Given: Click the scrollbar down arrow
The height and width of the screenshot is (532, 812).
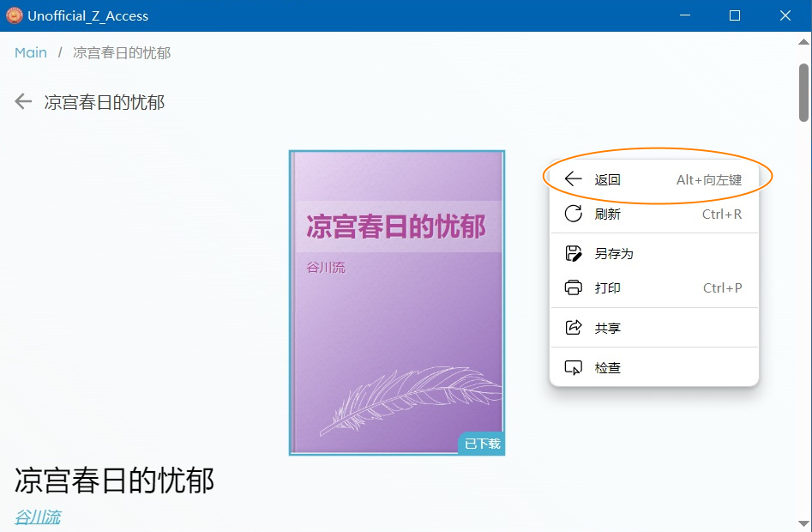Looking at the screenshot, I should click(x=803, y=523).
